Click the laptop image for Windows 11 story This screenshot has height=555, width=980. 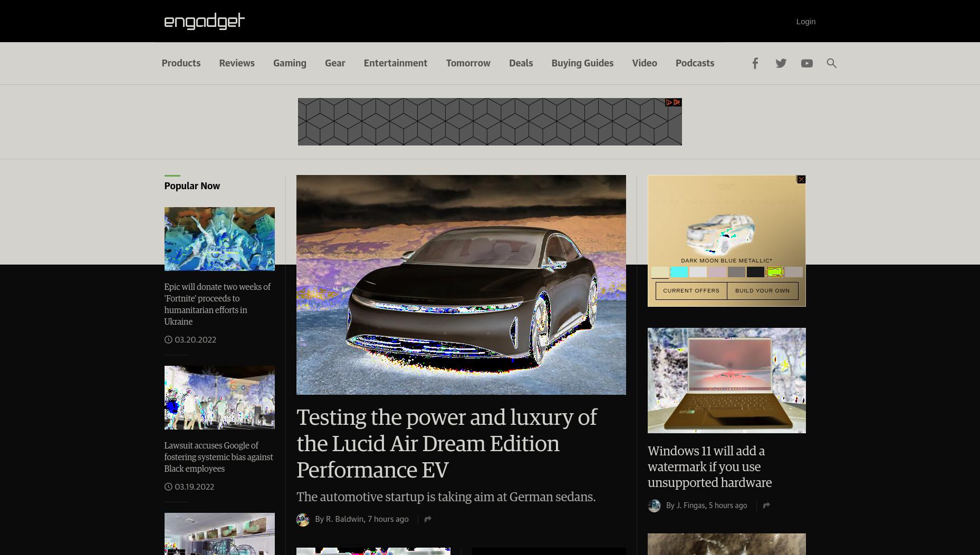coord(727,381)
